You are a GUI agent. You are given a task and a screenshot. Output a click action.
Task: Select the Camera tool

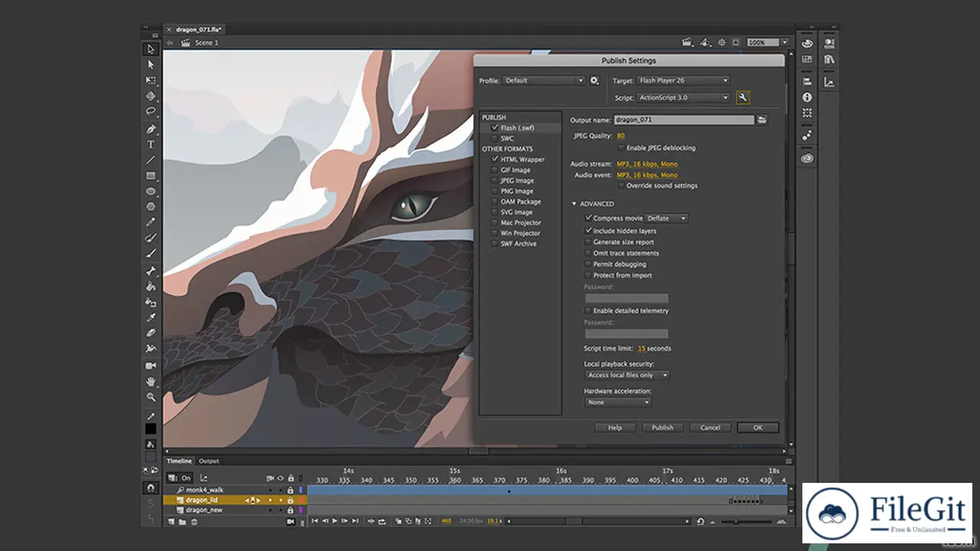151,366
